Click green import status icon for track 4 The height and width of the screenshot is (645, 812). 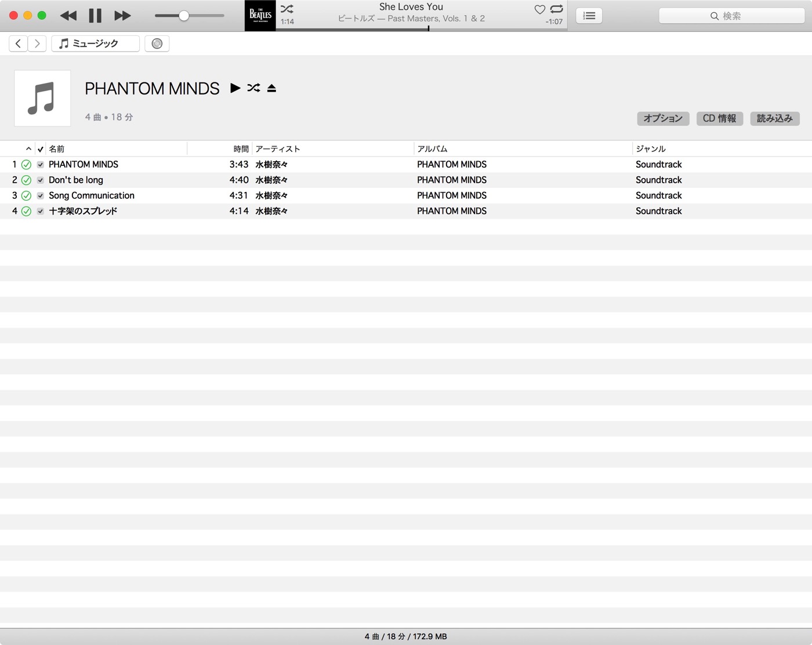coord(26,211)
